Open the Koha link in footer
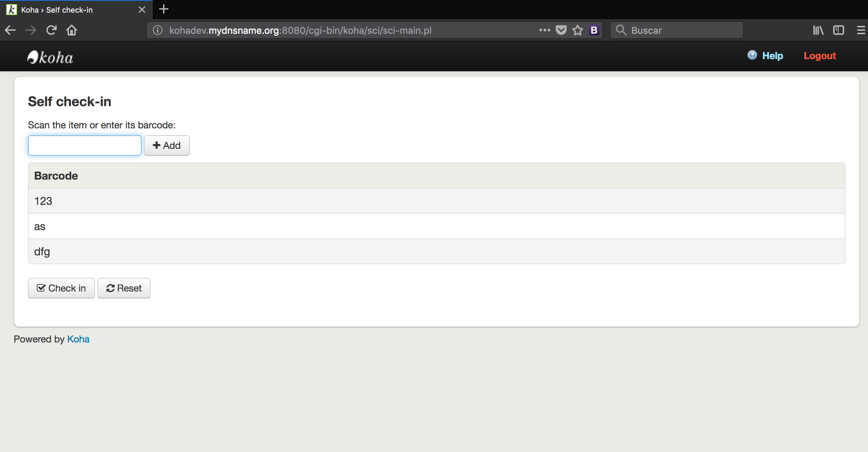This screenshot has width=868, height=452. click(x=78, y=339)
